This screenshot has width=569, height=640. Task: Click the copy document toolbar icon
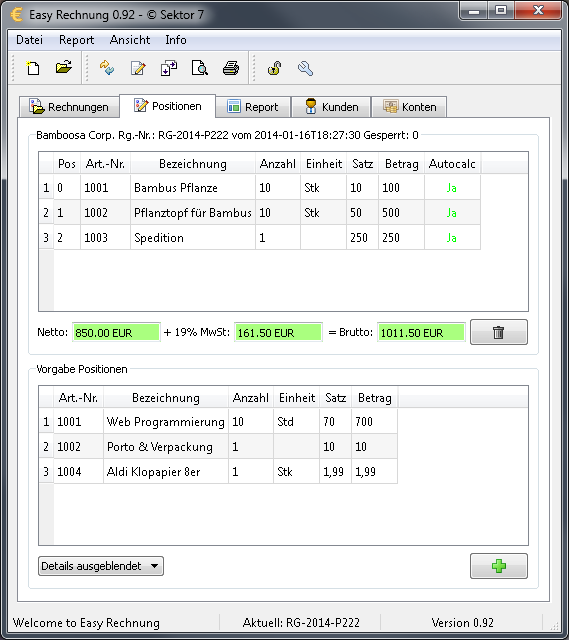coord(169,68)
